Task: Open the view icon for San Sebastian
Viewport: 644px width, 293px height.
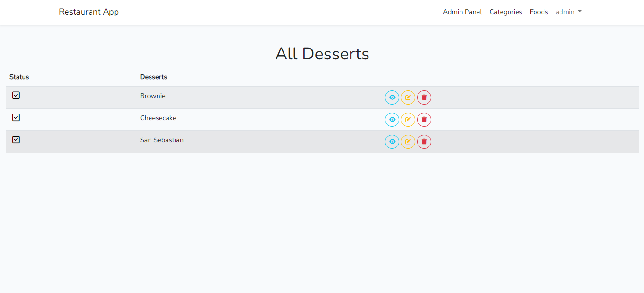Action: (392, 142)
